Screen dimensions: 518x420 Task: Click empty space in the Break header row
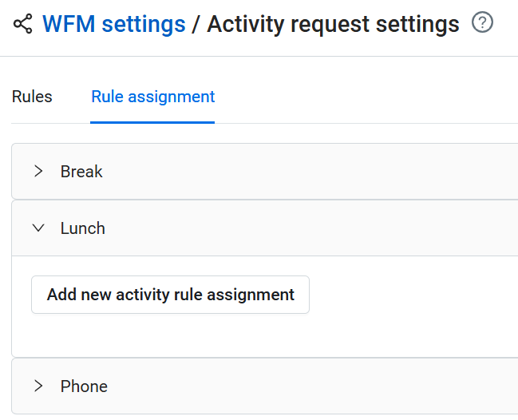coord(319,171)
